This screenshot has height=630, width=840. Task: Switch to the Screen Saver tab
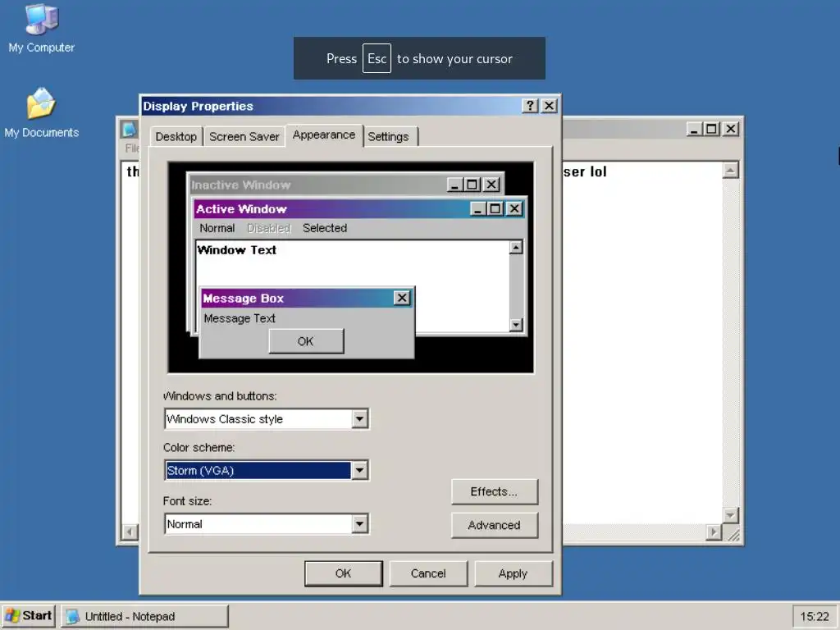point(244,137)
